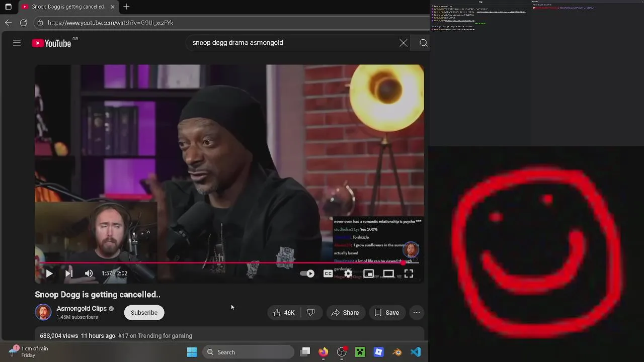Click the 1.45M subscribers text
644x362 pixels.
[77, 317]
